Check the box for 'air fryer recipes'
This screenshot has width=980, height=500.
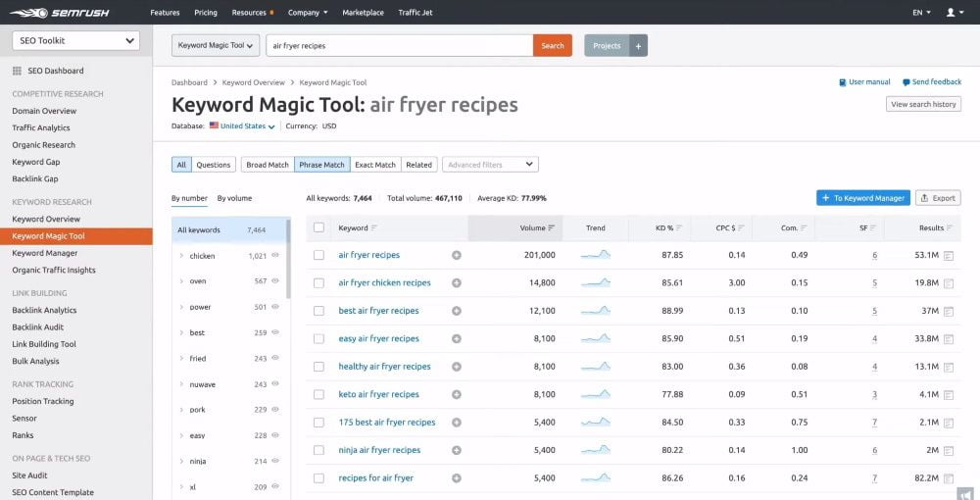click(x=318, y=255)
